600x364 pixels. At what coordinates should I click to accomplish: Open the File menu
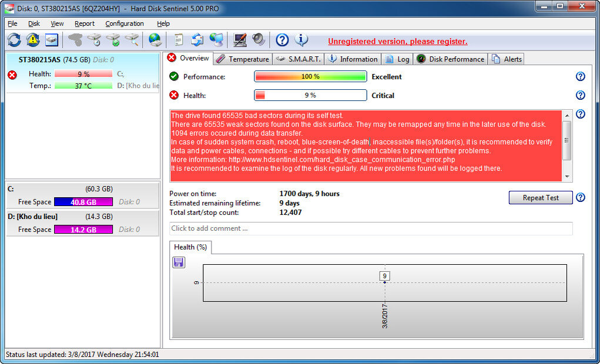click(x=12, y=23)
